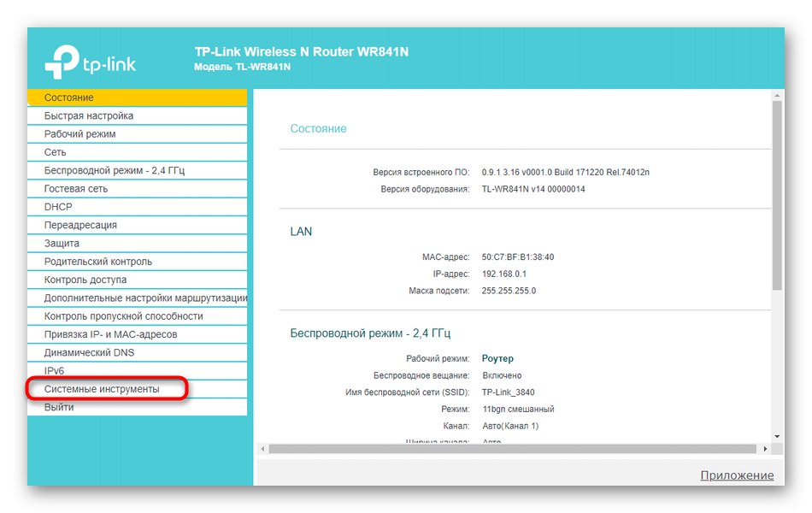
Task: Select Контроль доступа menu item
Action: coord(138,280)
